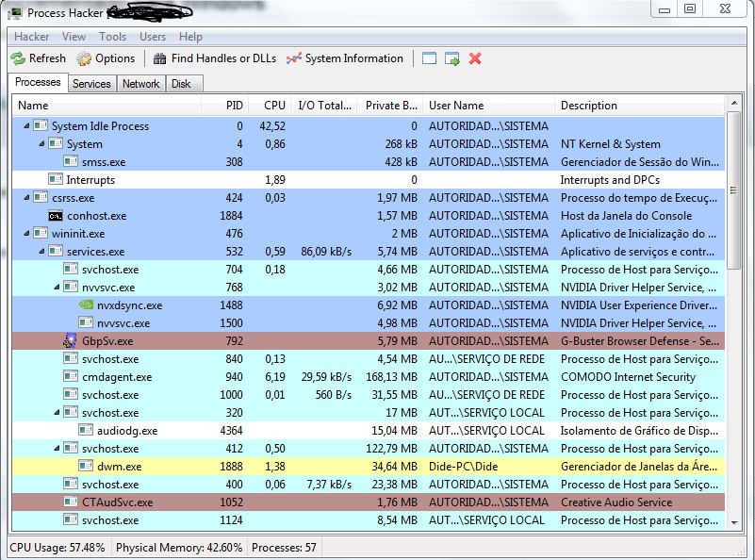
Task: Click the Refresh toolbar icon
Action: pyautogui.click(x=18, y=58)
